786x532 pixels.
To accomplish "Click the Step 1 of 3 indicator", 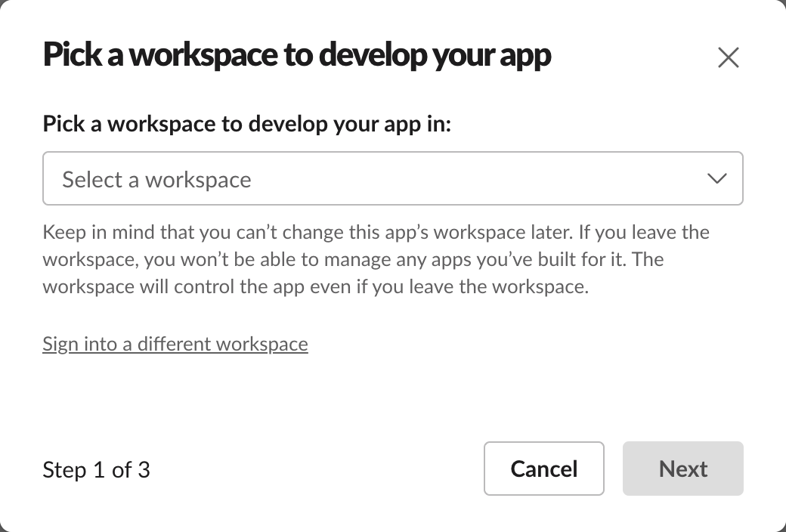I will click(x=96, y=470).
